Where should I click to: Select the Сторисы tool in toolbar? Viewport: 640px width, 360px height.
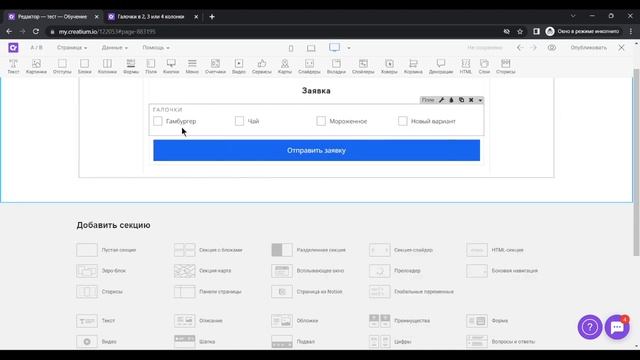pos(506,67)
